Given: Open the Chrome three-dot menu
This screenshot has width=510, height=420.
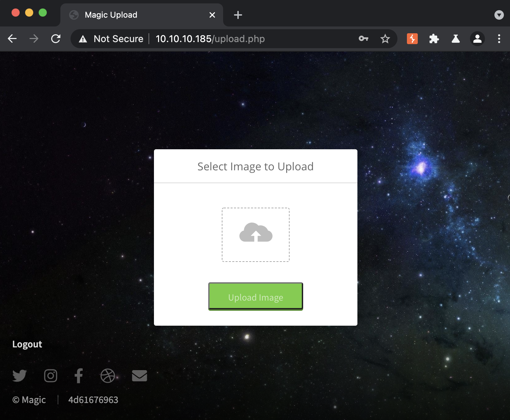Looking at the screenshot, I should 499,39.
